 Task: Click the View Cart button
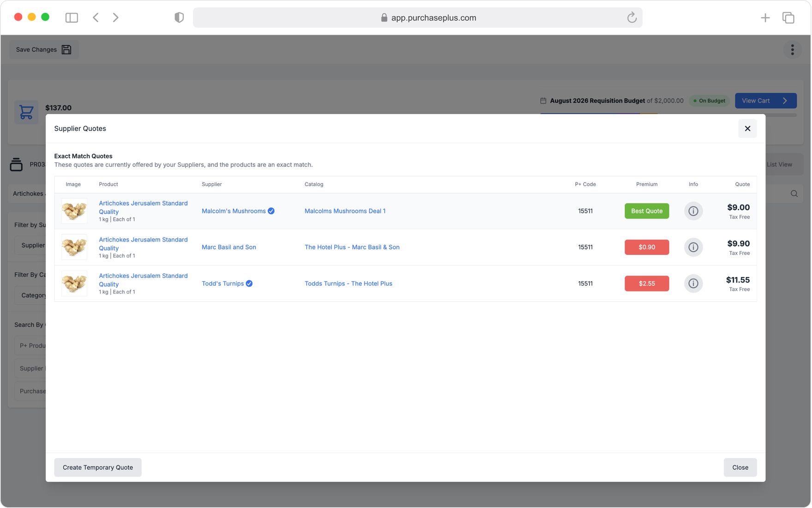click(765, 100)
